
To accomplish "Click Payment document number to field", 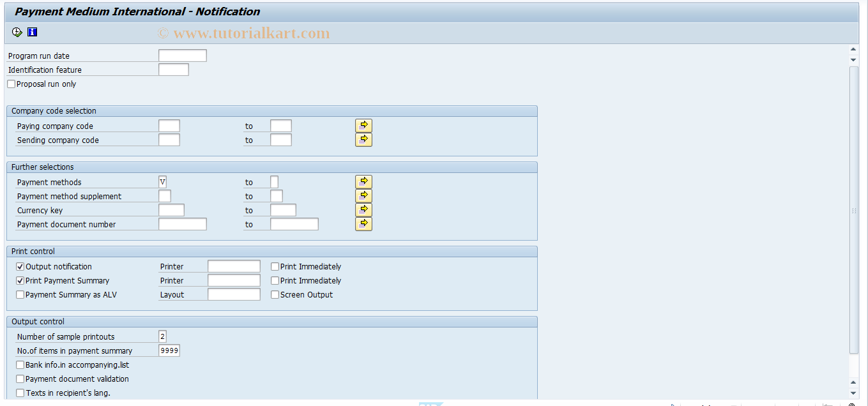I will (x=294, y=224).
